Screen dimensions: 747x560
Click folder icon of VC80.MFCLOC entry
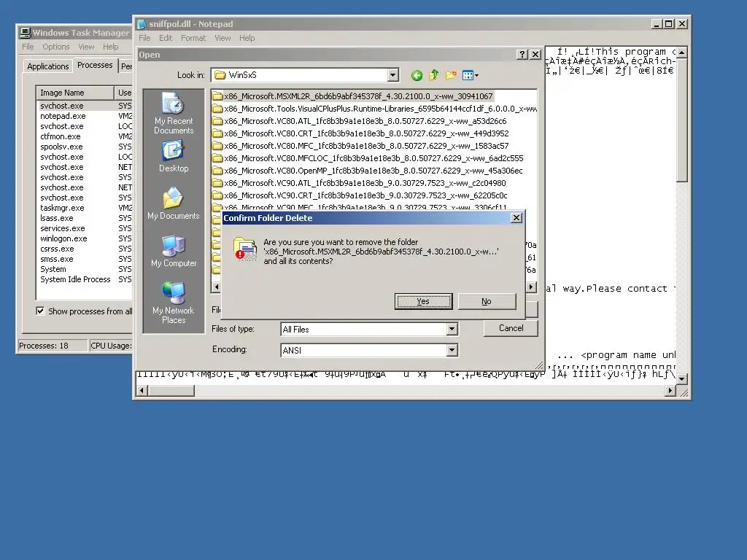click(x=217, y=158)
